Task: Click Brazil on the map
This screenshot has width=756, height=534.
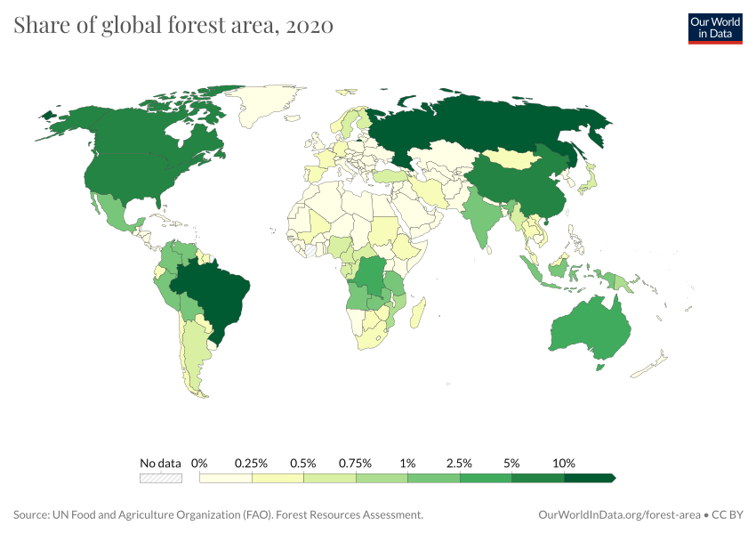Action: [214, 296]
